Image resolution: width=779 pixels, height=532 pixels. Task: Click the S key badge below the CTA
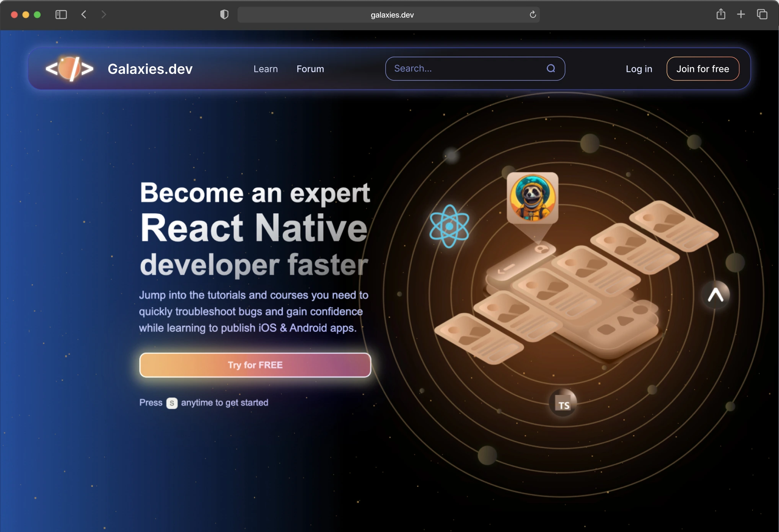pos(172,403)
